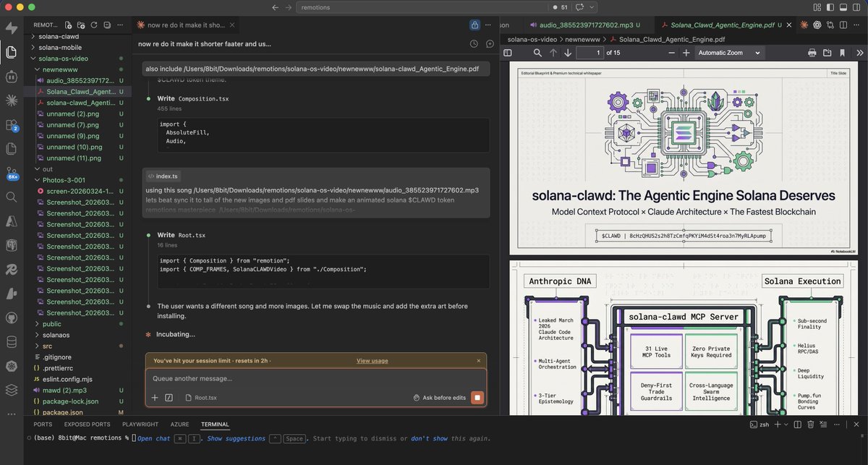Kill the terminal with the trash icon
Viewport: 868px width, 465px height.
pos(811,425)
